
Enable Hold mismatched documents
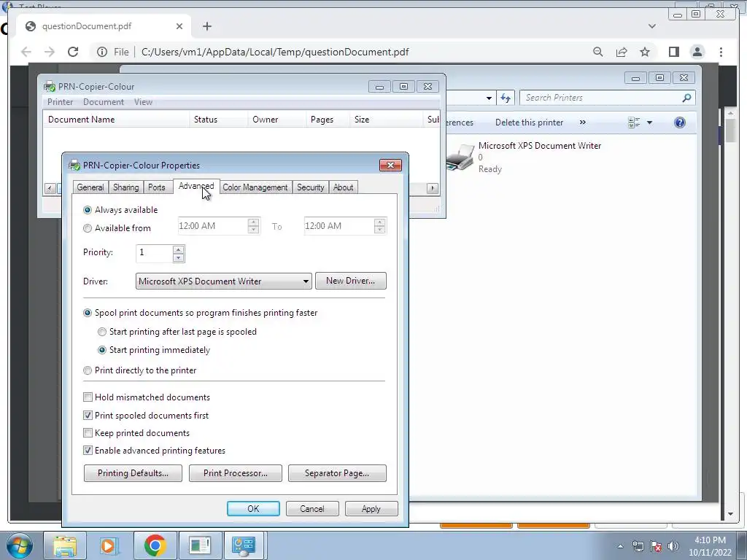[x=88, y=397]
